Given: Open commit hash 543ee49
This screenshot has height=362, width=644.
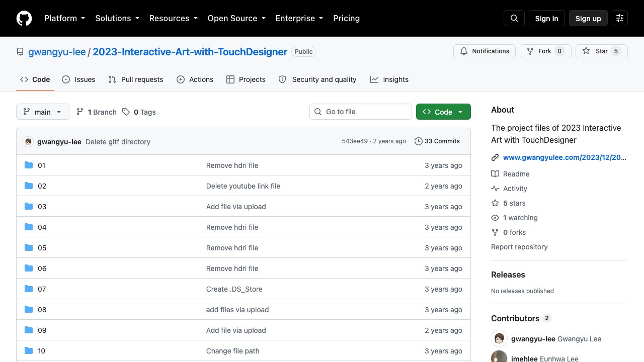Looking at the screenshot, I should click(x=355, y=141).
